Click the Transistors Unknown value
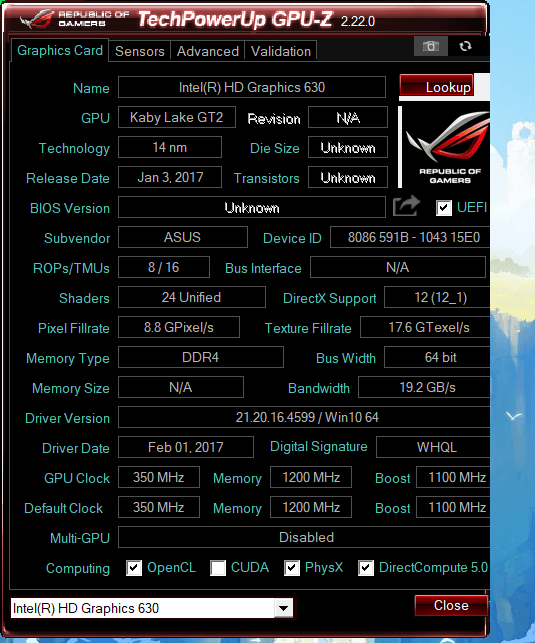The height and width of the screenshot is (643, 535). (348, 177)
